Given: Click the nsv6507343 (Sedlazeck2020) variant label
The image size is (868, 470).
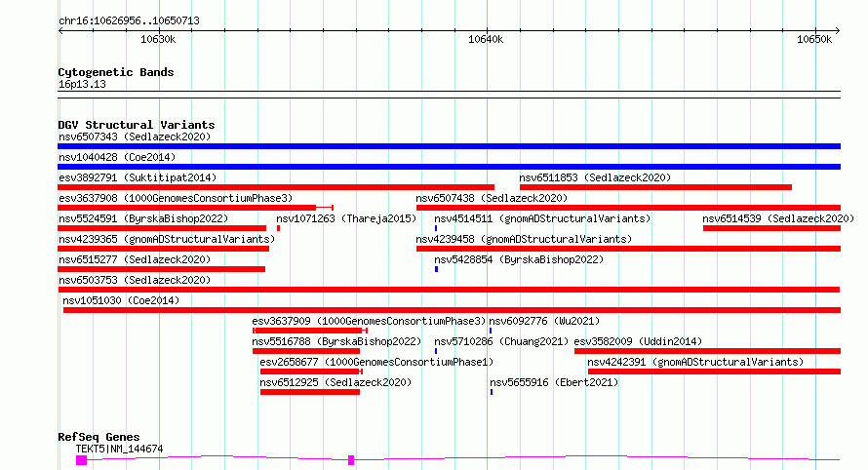Looking at the screenshot, I should tap(135, 137).
